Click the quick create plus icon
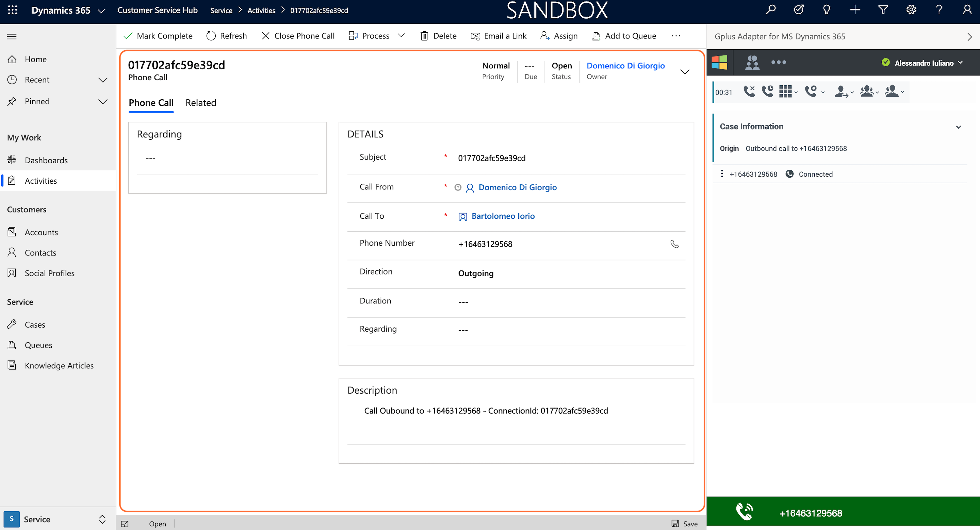The image size is (980, 530). 855,10
